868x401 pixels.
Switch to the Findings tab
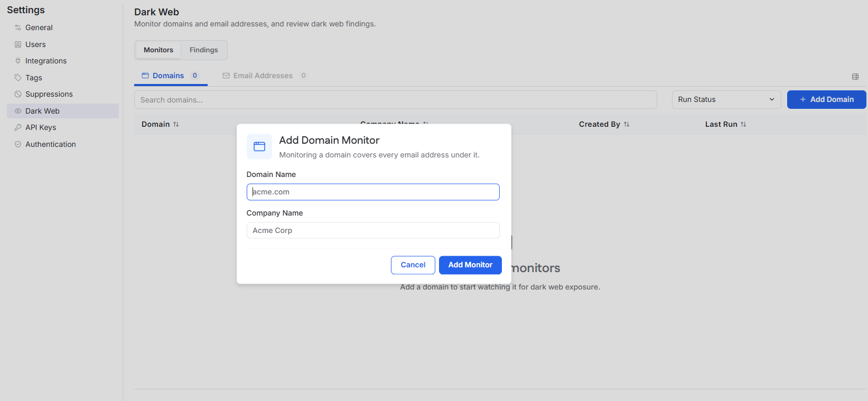204,50
